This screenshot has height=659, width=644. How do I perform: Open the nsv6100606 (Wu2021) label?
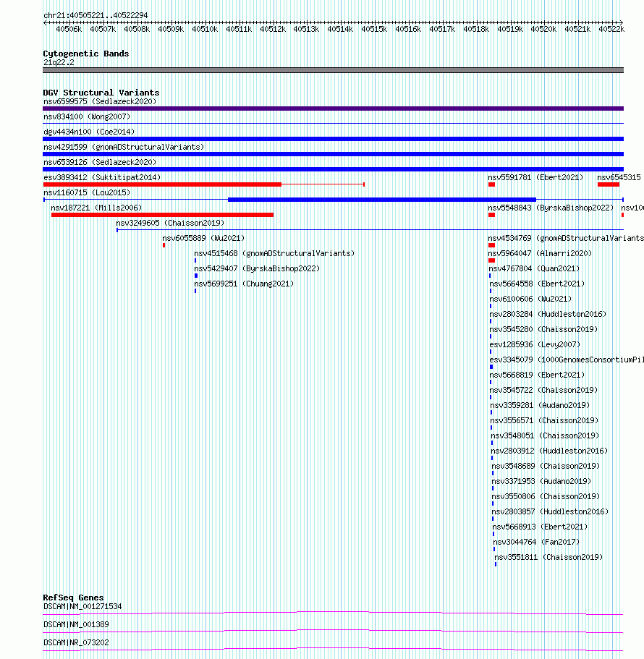[x=531, y=299]
